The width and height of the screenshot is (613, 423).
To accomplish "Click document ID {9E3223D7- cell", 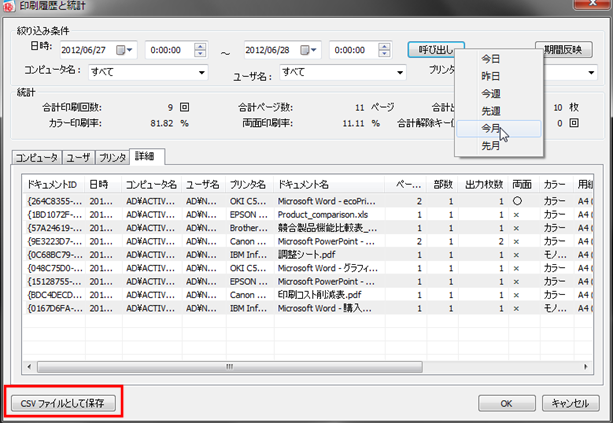I will coord(54,242).
